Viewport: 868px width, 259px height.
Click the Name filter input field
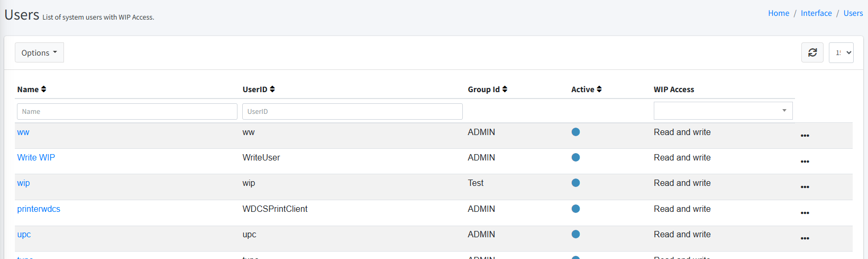click(127, 111)
